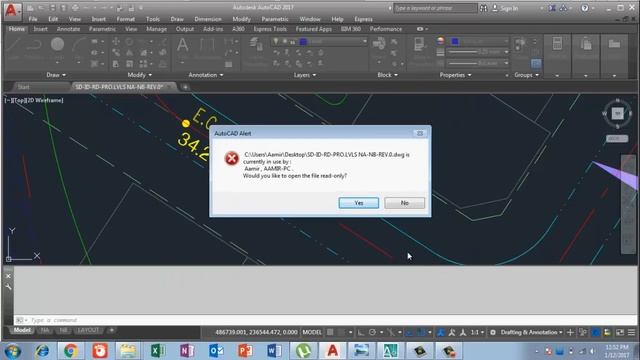Switch to the Express Tools ribbon tab
Screen dimensions: 640x360
tap(270, 29)
